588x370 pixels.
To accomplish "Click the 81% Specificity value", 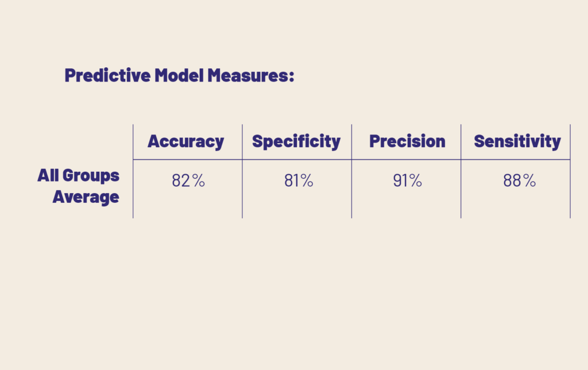I will pyautogui.click(x=299, y=181).
